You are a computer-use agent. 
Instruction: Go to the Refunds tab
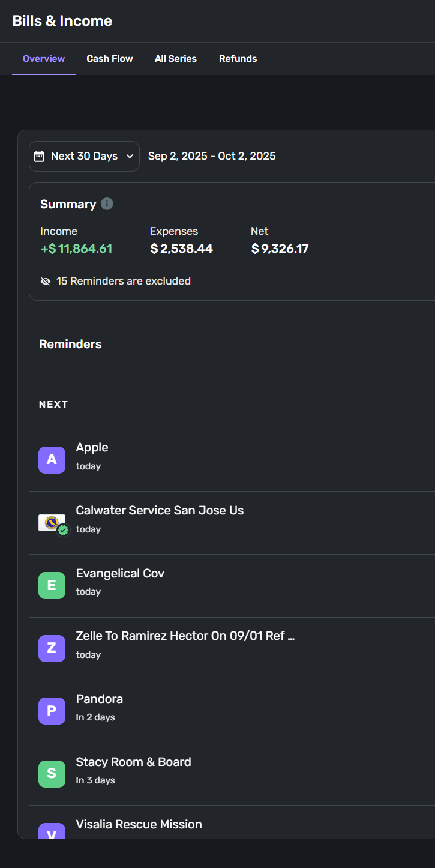(x=238, y=59)
